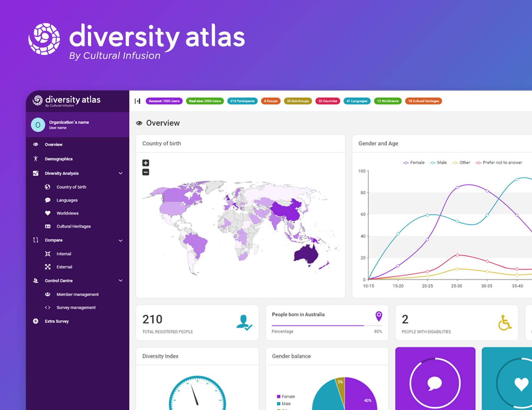The width and height of the screenshot is (532, 410).
Task: Click the Languages speech bubble icon
Action: (x=48, y=200)
